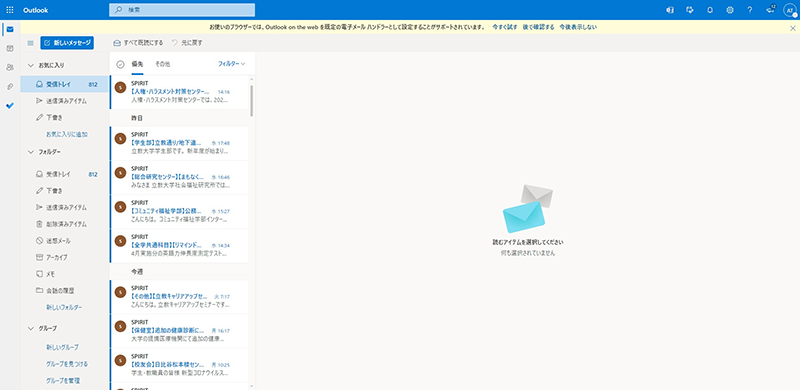Image resolution: width=800 pixels, height=390 pixels.
Task: Select the 優先 focused tab
Action: point(137,64)
